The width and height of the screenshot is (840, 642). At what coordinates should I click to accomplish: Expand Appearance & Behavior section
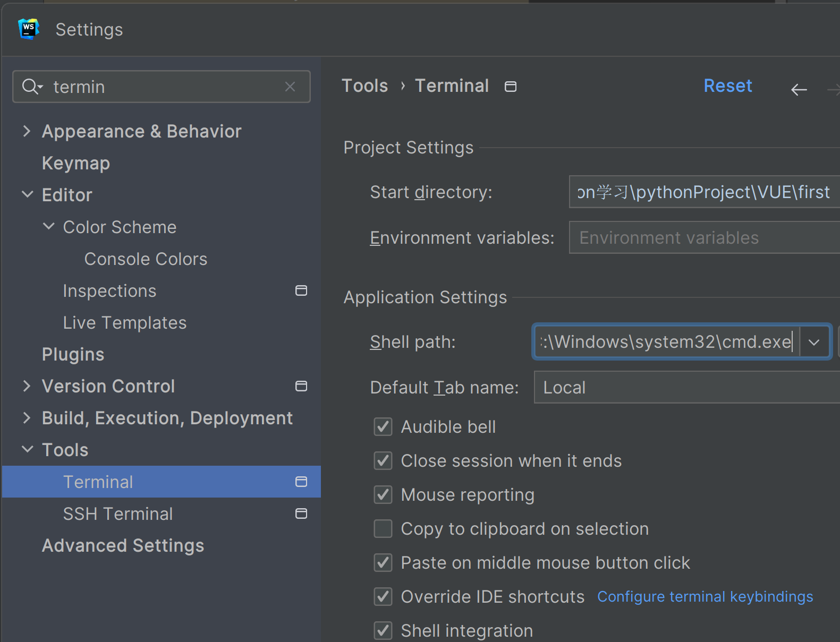coord(27,131)
